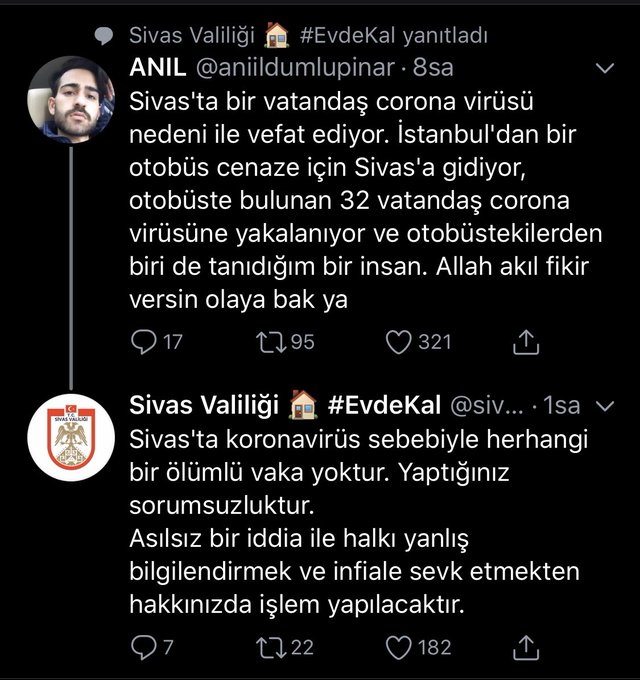Like Sivas Valiliği's reply
640x680 pixels.
(x=399, y=647)
